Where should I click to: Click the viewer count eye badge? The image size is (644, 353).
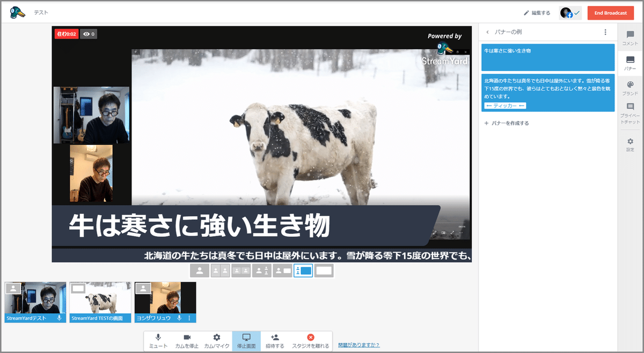(x=89, y=34)
